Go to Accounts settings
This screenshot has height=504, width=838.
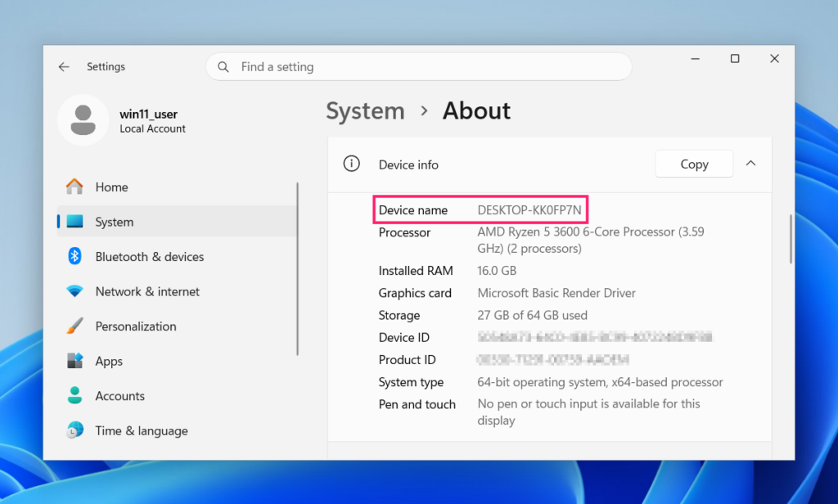coord(177,395)
